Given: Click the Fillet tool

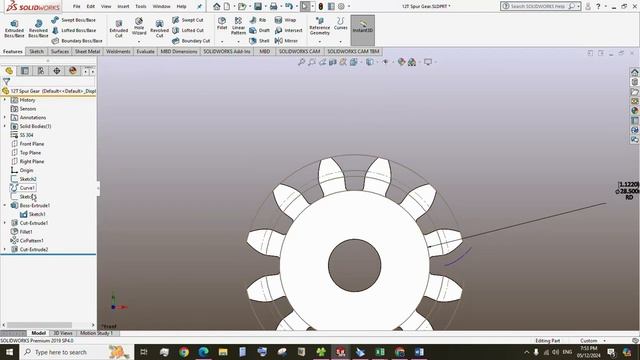Looking at the screenshot, I should pos(222,23).
